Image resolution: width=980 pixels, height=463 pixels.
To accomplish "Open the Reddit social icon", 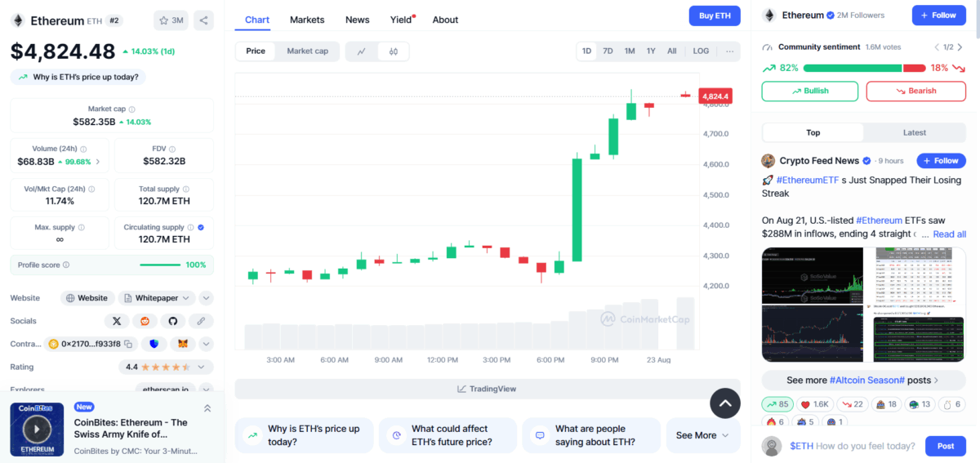I will click(x=145, y=321).
